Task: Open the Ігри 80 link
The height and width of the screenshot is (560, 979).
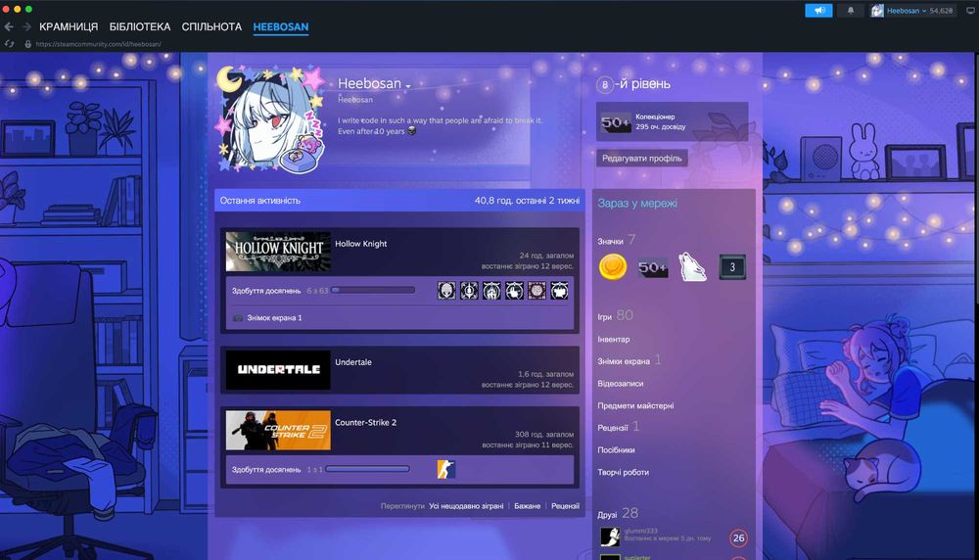Action: pos(615,316)
